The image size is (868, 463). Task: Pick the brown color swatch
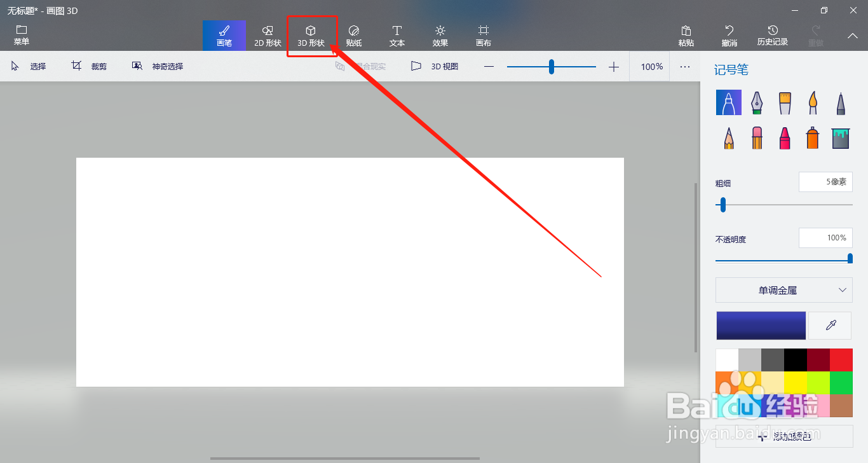pyautogui.click(x=841, y=406)
